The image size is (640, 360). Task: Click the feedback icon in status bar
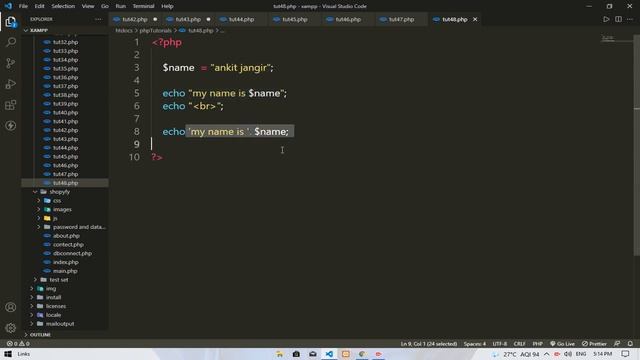point(617,344)
